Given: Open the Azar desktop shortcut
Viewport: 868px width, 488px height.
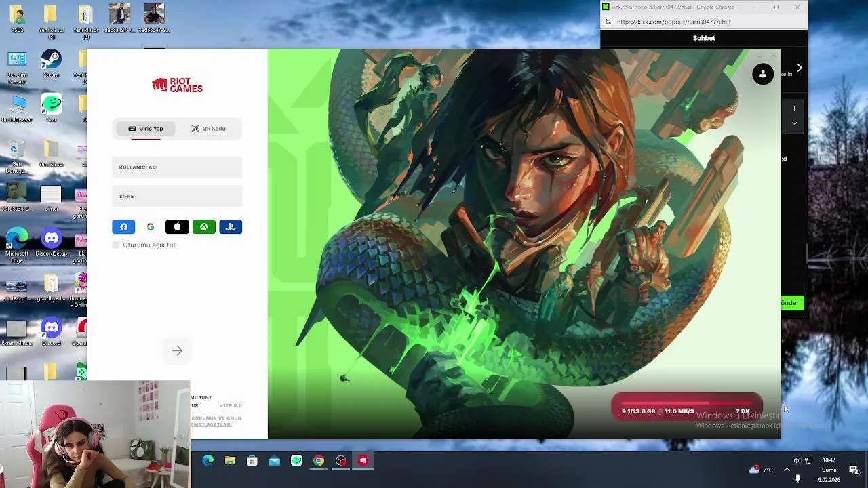Looking at the screenshot, I should coord(51,108).
